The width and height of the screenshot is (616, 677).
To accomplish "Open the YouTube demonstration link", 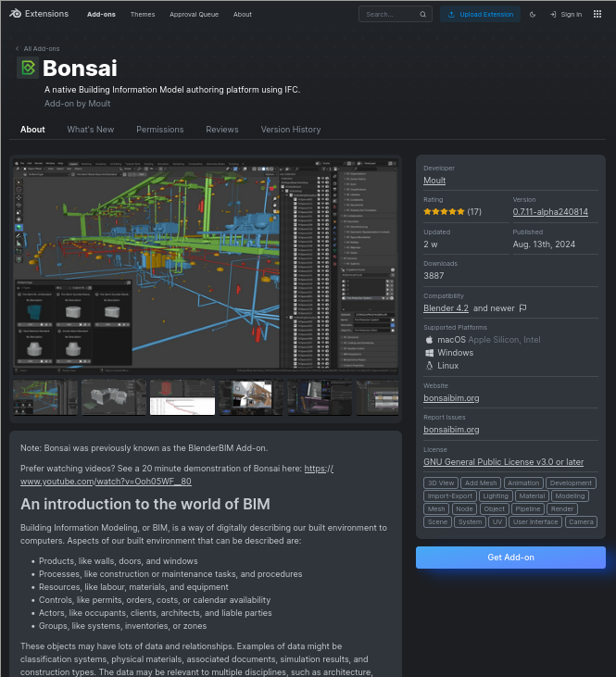I will pos(177,475).
